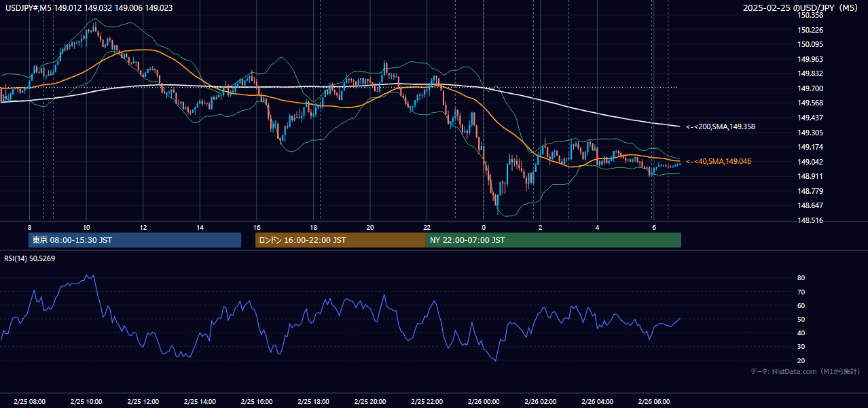Click hour label 6 under price chart

(x=653, y=227)
